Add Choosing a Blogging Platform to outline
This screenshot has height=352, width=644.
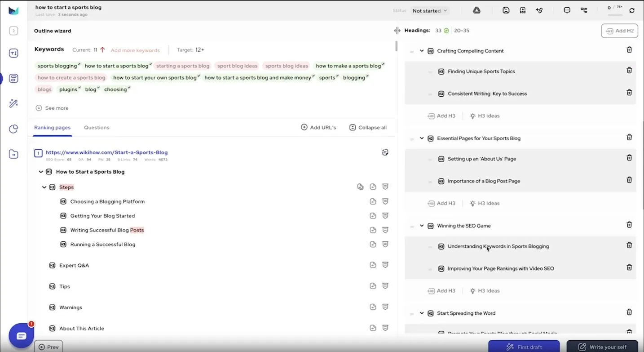coord(373,201)
